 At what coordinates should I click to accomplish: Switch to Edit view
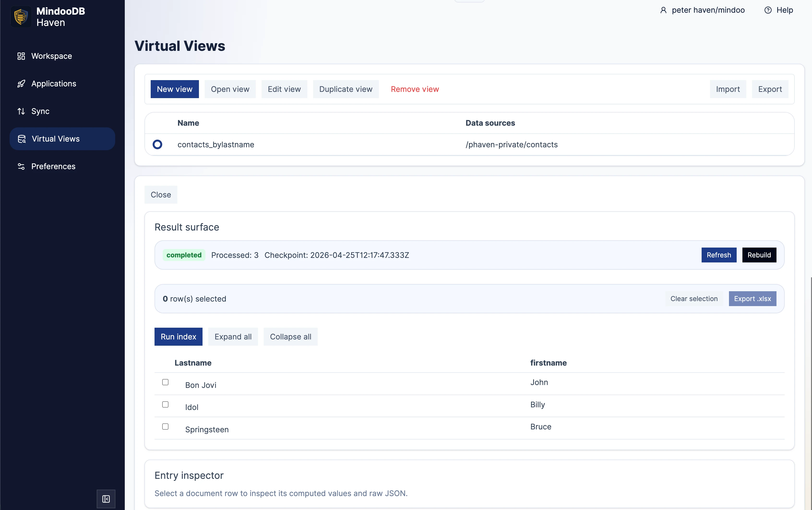(x=284, y=89)
